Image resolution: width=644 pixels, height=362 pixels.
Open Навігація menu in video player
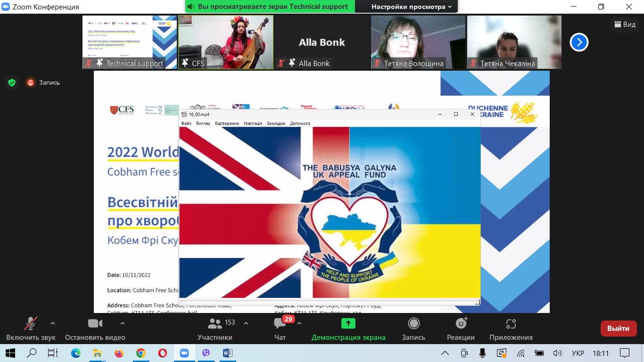253,123
